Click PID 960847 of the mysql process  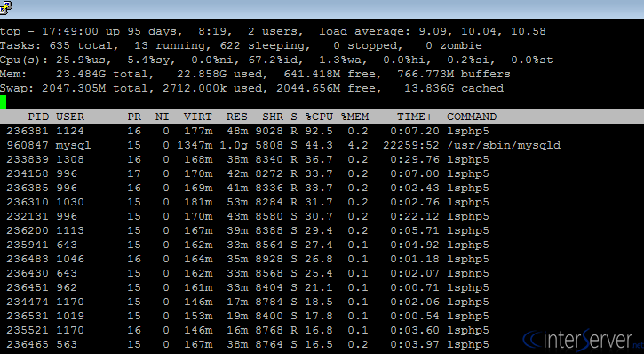point(28,145)
